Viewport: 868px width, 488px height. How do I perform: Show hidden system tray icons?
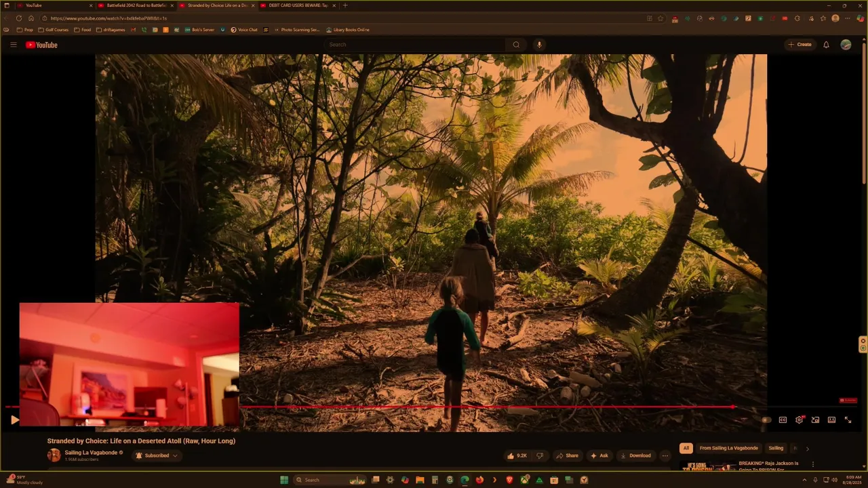click(x=804, y=480)
